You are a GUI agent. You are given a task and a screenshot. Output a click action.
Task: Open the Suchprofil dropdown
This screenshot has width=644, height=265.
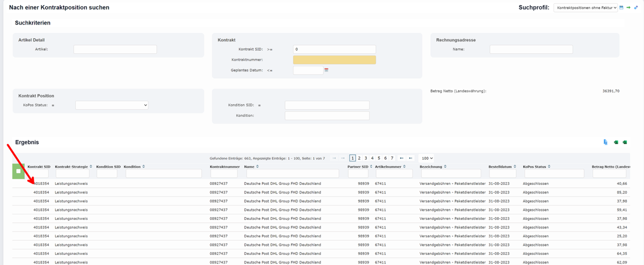point(586,8)
